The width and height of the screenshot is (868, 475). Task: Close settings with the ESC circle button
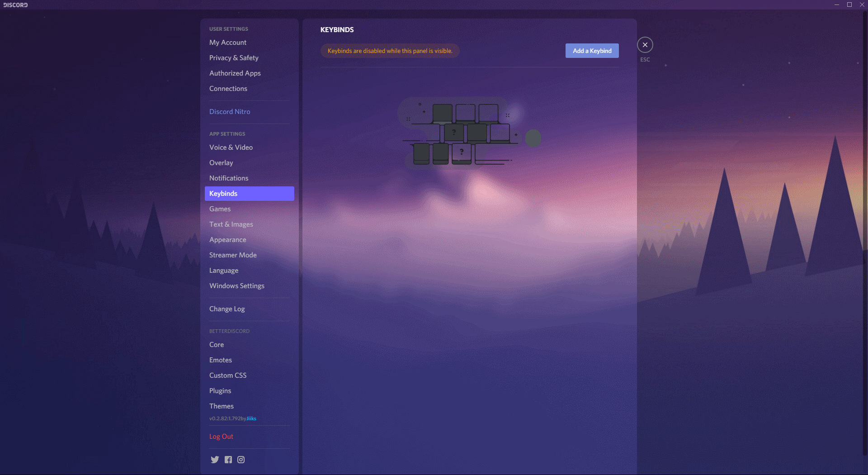[x=645, y=45]
